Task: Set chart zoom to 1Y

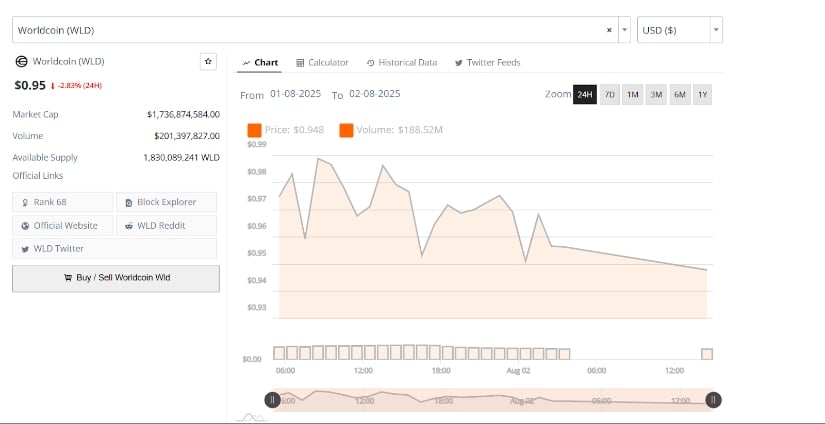Action: tap(702, 95)
